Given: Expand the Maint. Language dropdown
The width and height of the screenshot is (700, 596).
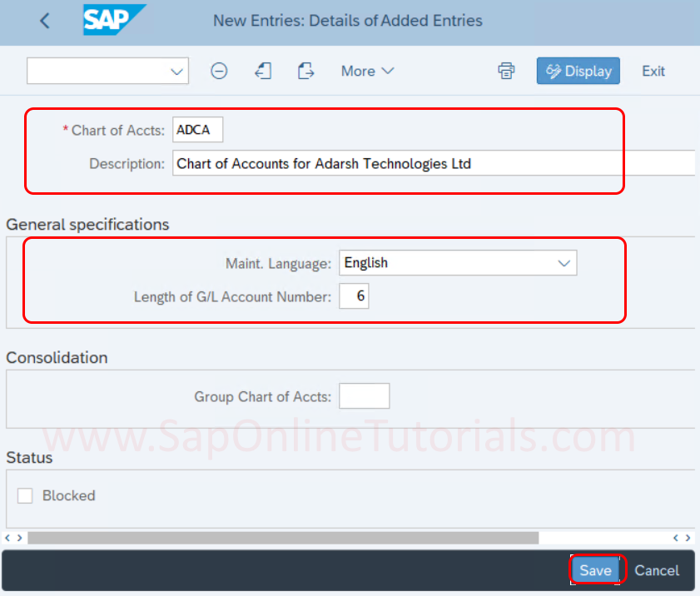Looking at the screenshot, I should point(563,263).
